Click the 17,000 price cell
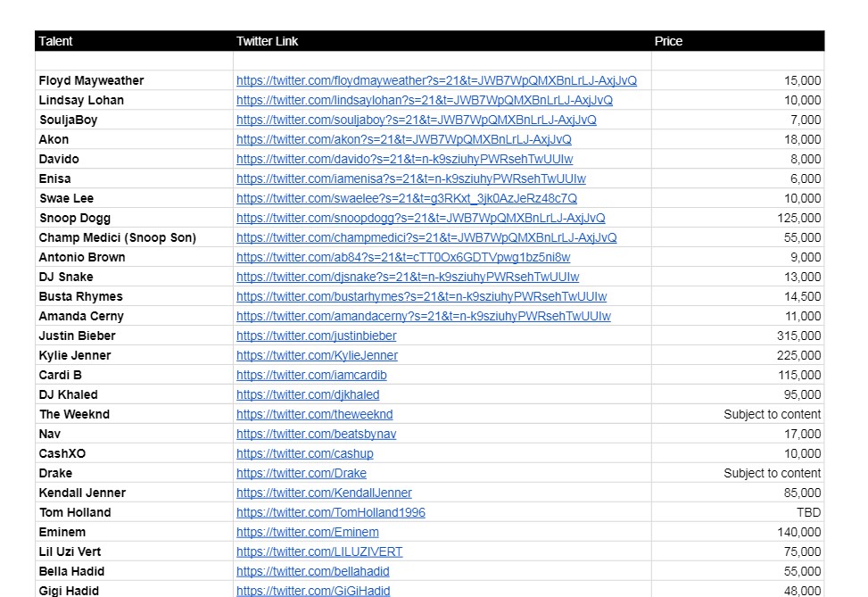Image resolution: width=868 pixels, height=597 pixels. (x=738, y=435)
